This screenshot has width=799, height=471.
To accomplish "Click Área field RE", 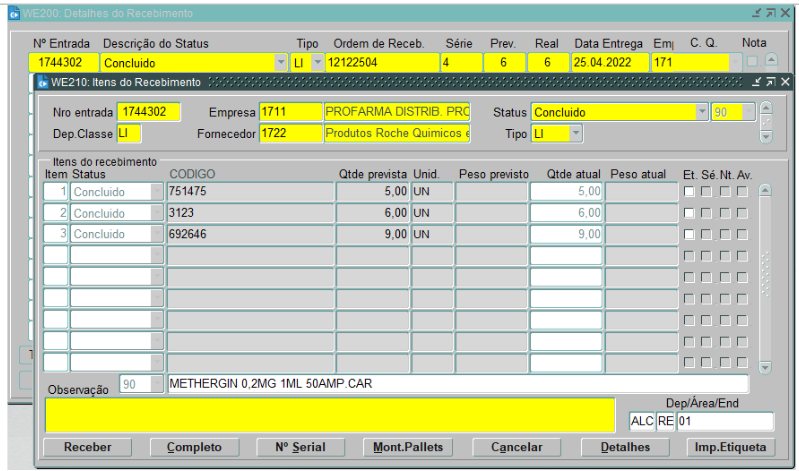I will 665,421.
